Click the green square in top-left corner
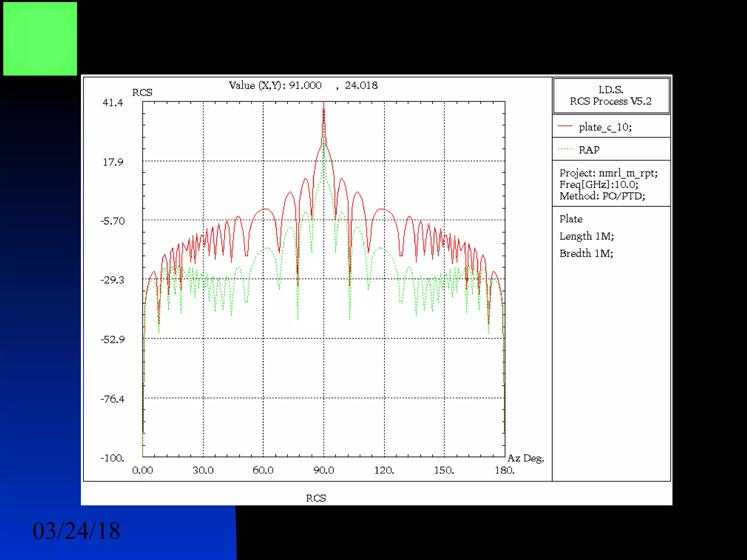This screenshot has height=560, width=747. click(x=40, y=39)
